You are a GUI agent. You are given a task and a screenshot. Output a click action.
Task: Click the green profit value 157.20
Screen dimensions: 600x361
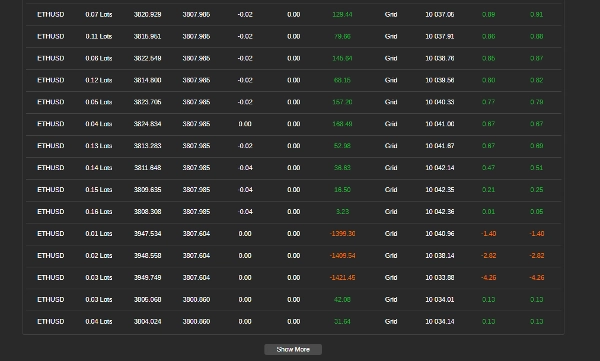[342, 102]
